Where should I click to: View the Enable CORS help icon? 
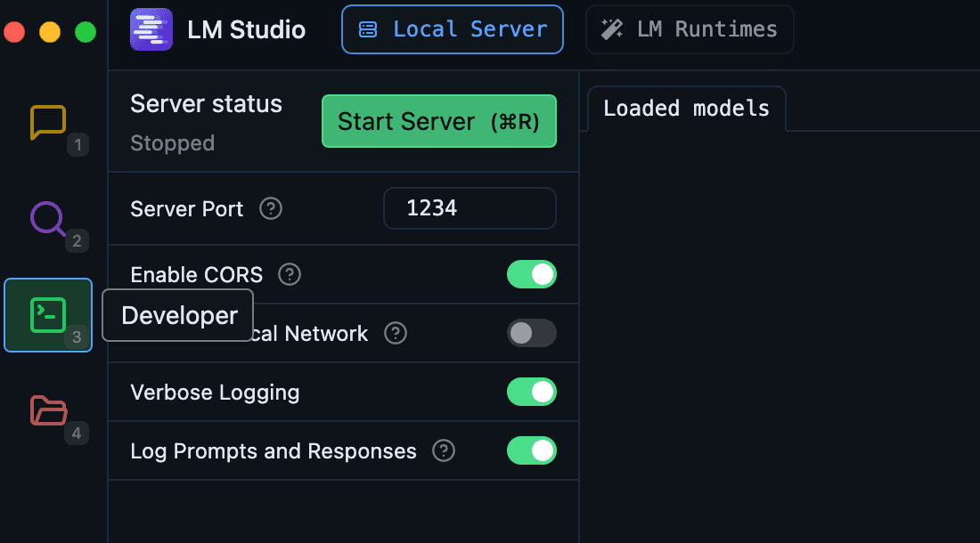pyautogui.click(x=289, y=274)
